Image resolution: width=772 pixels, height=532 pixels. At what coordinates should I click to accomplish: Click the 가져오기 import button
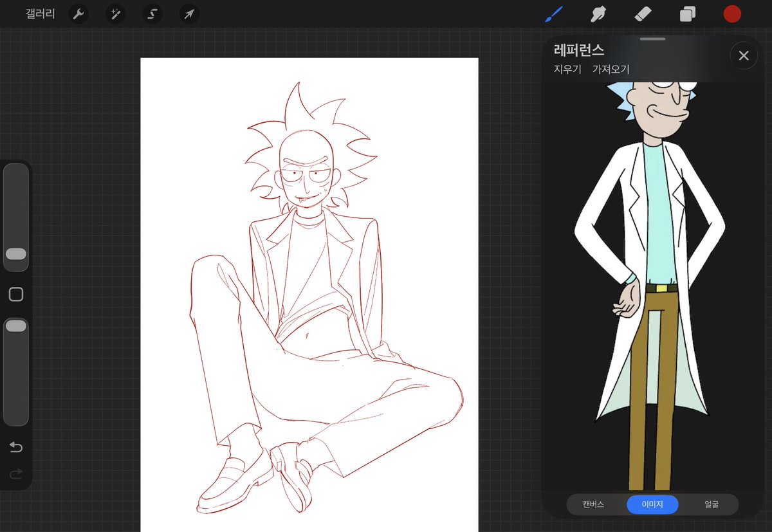(611, 69)
